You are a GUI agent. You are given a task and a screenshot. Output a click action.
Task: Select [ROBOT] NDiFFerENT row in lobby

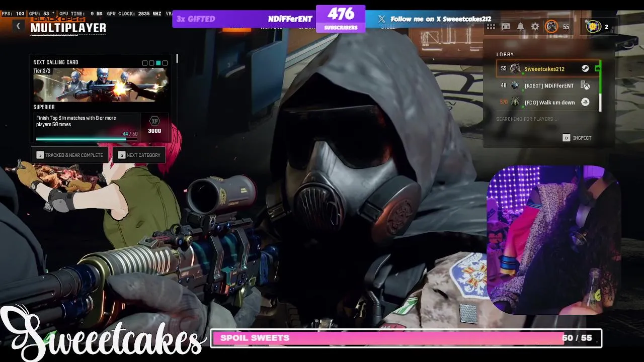547,85
